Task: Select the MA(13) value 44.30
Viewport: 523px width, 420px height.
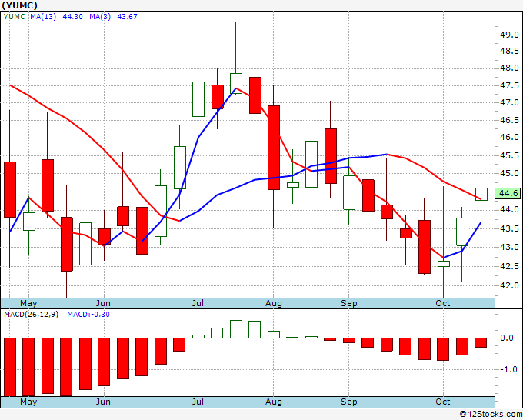Action: click(72, 17)
